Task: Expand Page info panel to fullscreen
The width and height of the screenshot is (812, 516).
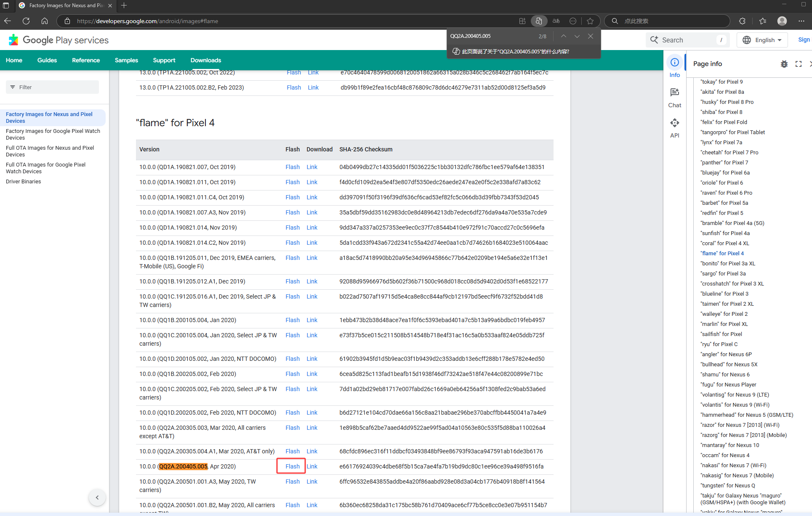Action: point(799,64)
